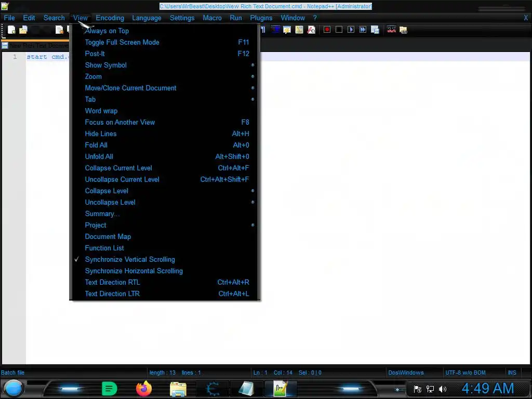Click the folder search icon on the toolbar
532x399 pixels.
point(403,30)
